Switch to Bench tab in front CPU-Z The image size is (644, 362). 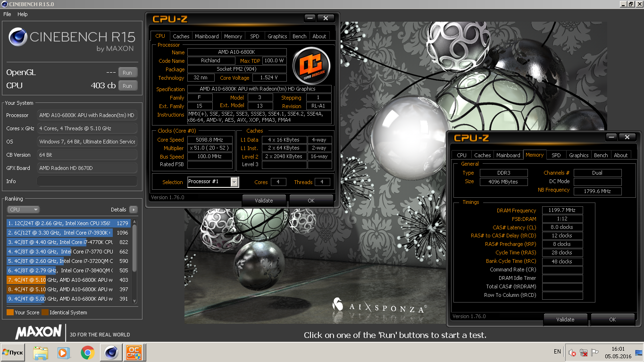pos(300,36)
